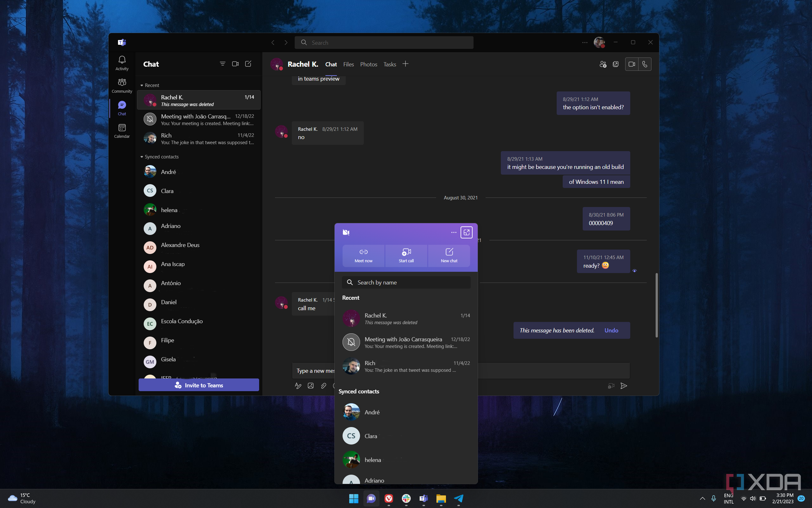Click the filter chats icon

222,64
